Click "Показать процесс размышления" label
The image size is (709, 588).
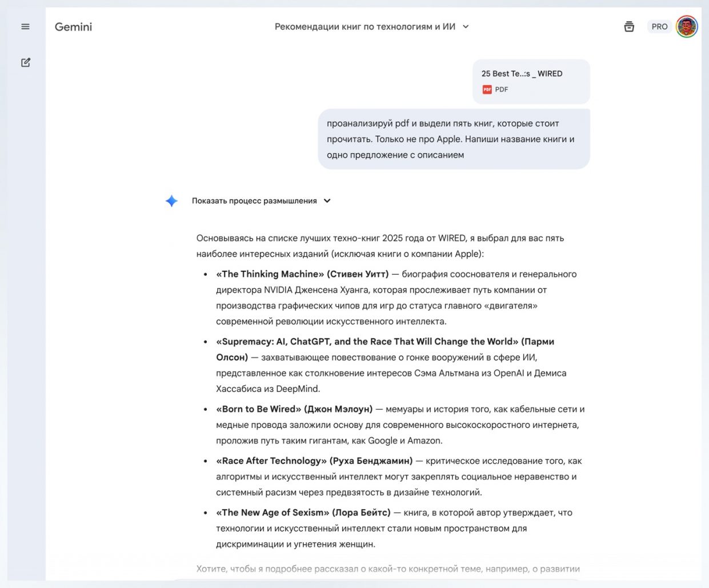(254, 201)
